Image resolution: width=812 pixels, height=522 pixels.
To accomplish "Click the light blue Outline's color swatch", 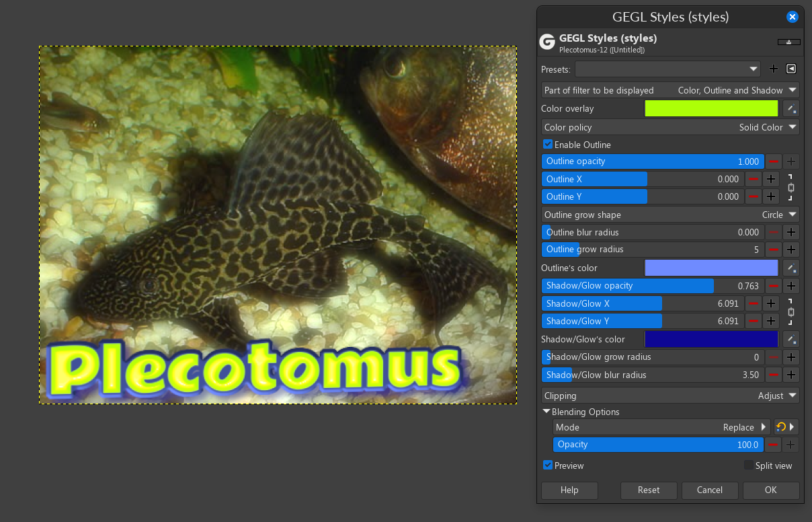I will pos(711,268).
